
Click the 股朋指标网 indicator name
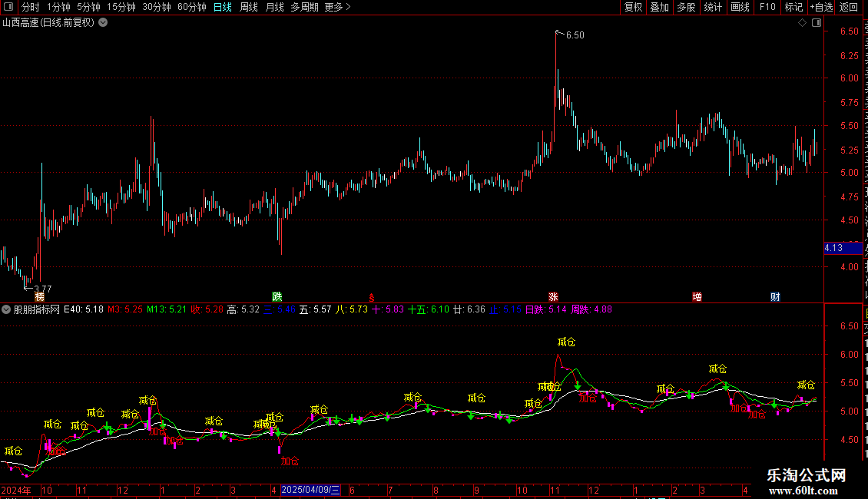pyautogui.click(x=37, y=310)
